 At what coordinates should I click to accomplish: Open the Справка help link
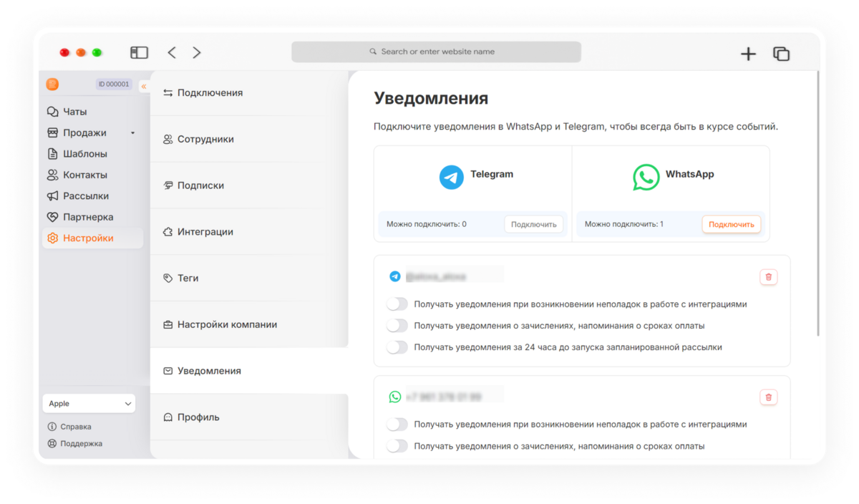coord(69,427)
